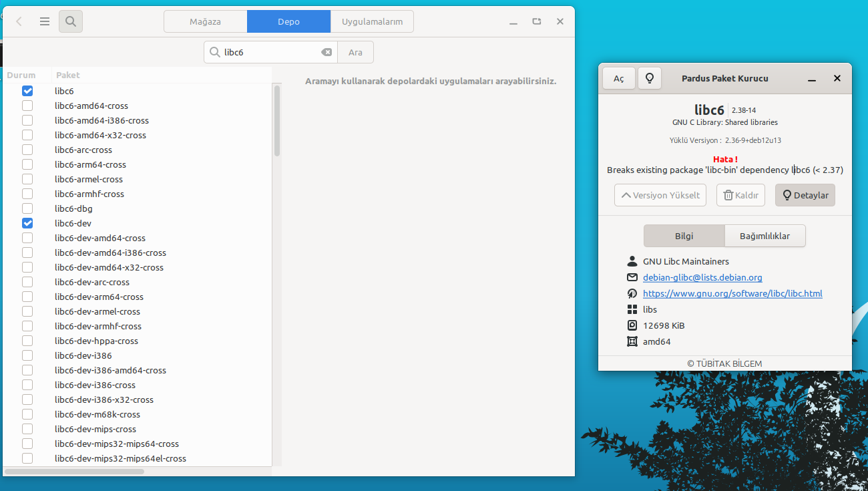
Task: Click the Aç button
Action: coord(618,78)
